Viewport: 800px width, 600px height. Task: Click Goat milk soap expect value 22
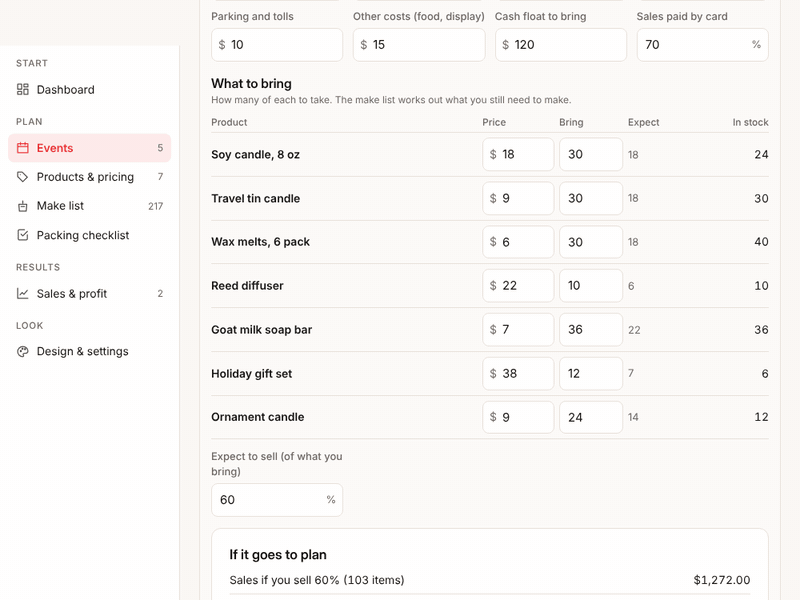point(634,330)
